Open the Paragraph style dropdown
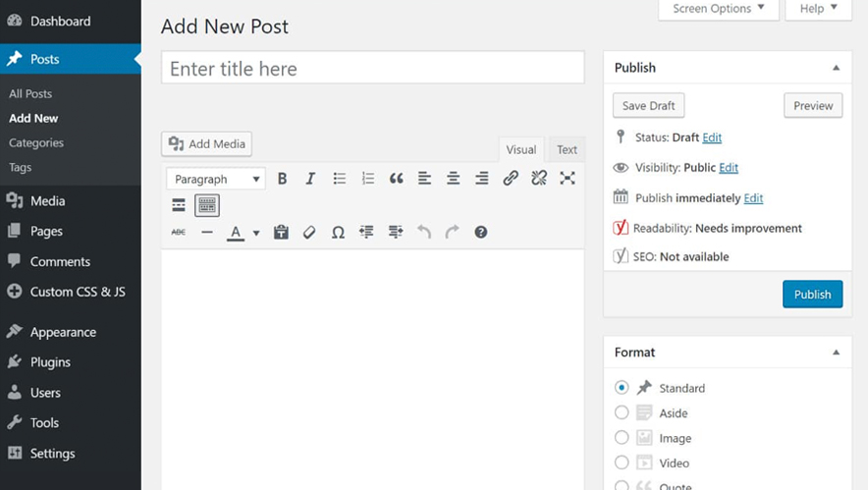 point(215,180)
